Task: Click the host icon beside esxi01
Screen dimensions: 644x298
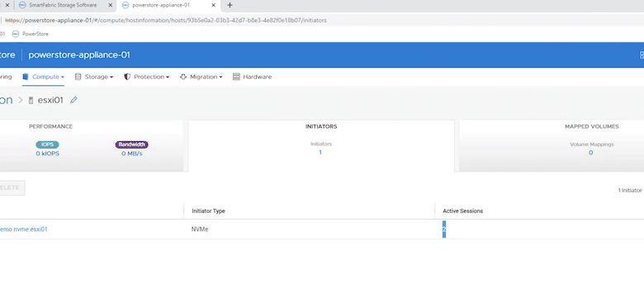Action: tap(31, 101)
